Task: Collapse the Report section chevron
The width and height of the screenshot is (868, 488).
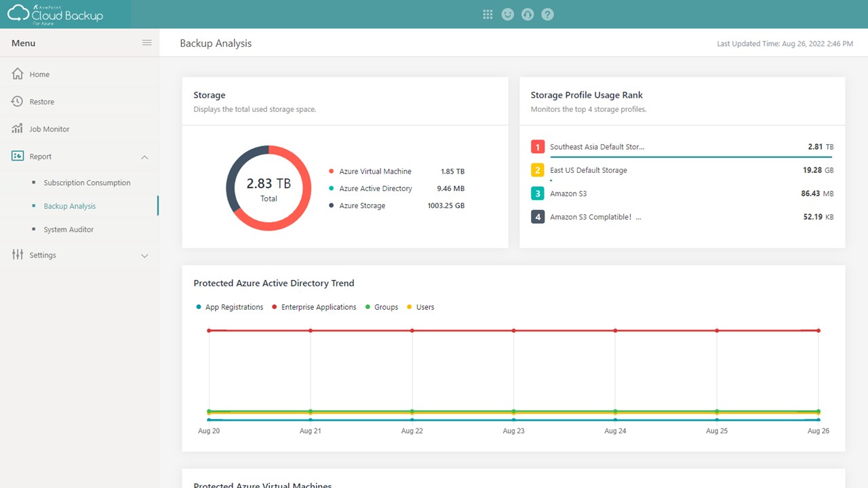Action: coord(144,157)
